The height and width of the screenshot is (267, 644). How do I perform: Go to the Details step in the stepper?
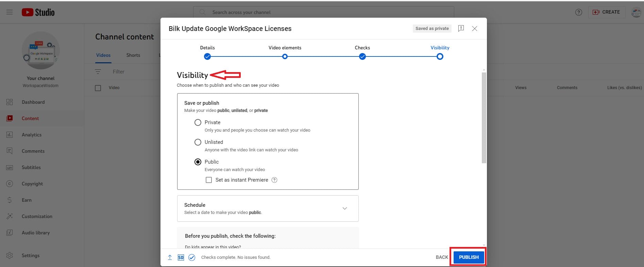pyautogui.click(x=207, y=56)
